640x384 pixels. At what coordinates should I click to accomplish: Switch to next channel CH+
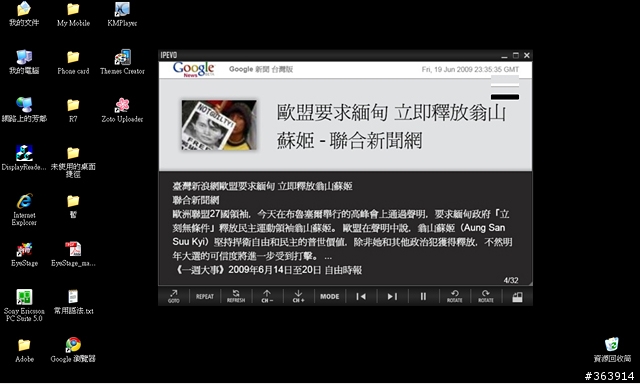point(298,296)
